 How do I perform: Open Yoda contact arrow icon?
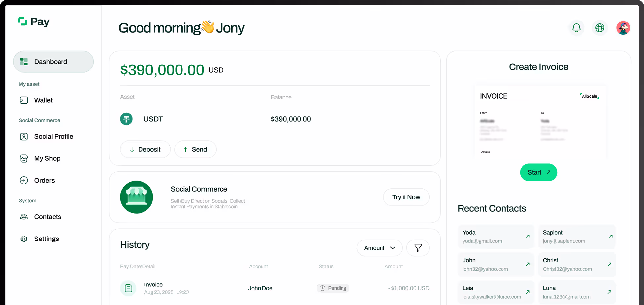click(x=528, y=237)
